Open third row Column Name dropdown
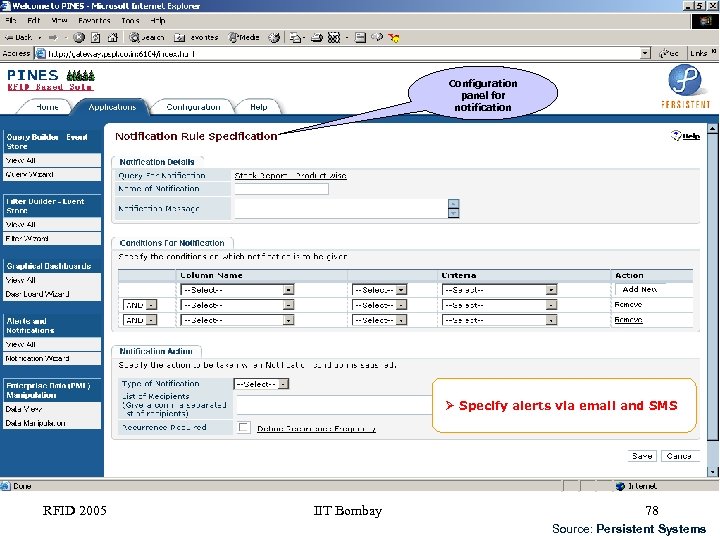 (x=237, y=320)
